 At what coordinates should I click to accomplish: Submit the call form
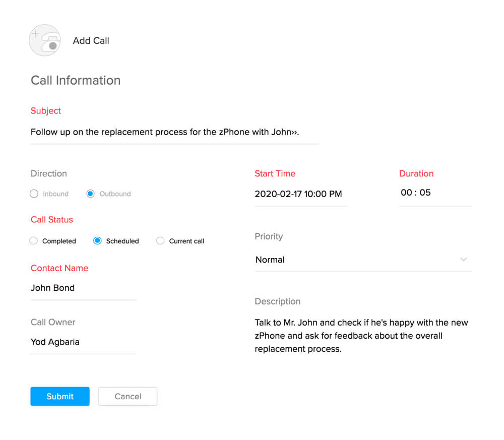coord(60,396)
